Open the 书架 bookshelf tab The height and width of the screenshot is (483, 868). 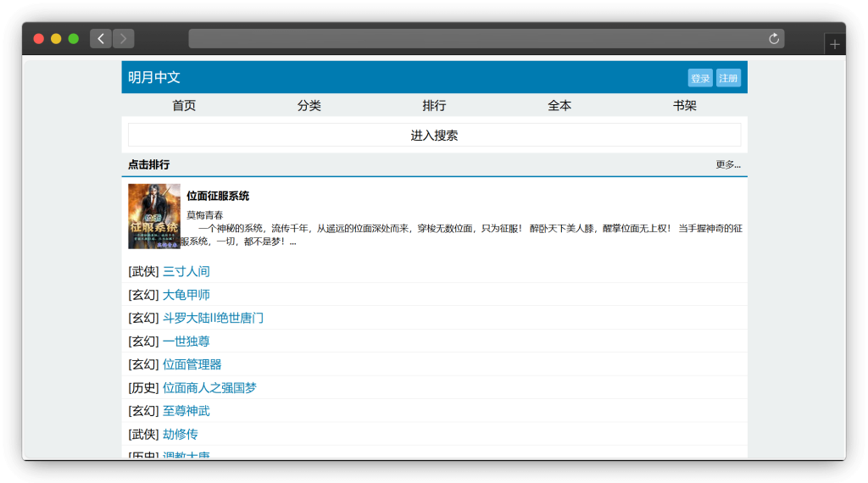coord(684,105)
